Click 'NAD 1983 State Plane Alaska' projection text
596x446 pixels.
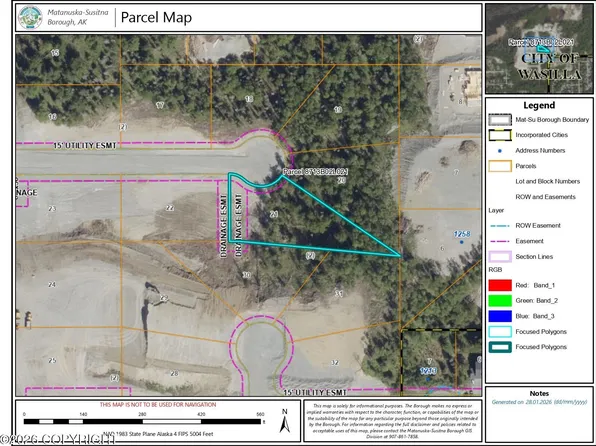tap(158, 434)
